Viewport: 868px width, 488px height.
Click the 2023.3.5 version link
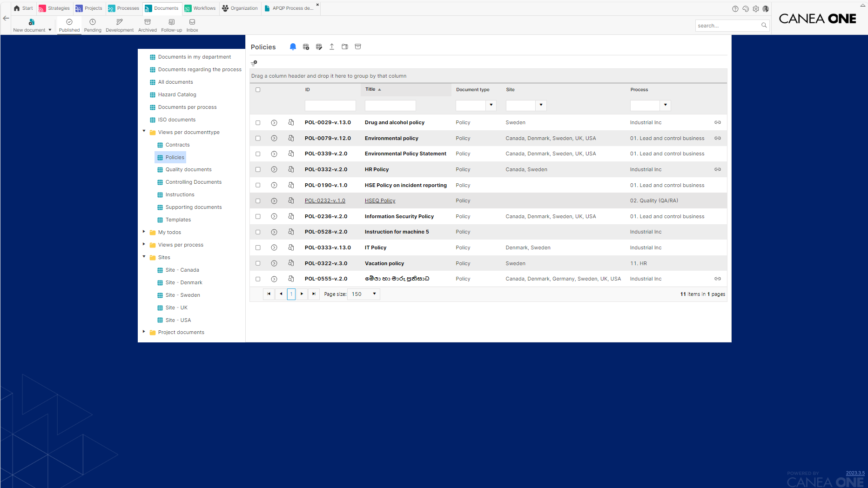click(x=855, y=473)
